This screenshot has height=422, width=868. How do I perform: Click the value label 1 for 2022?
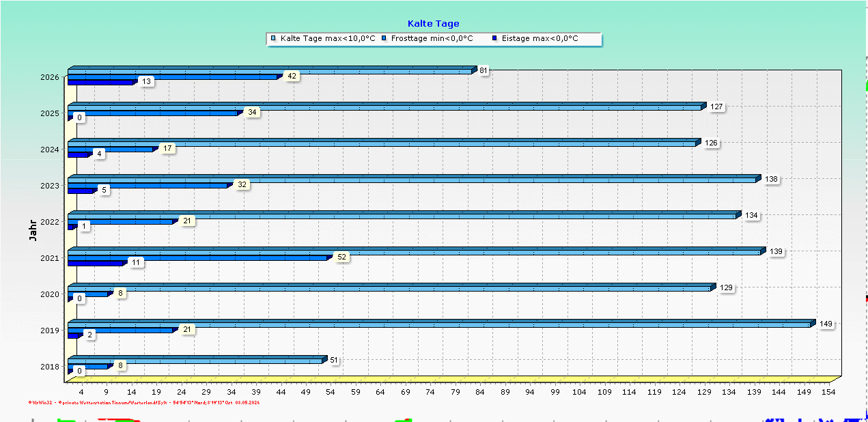(85, 226)
